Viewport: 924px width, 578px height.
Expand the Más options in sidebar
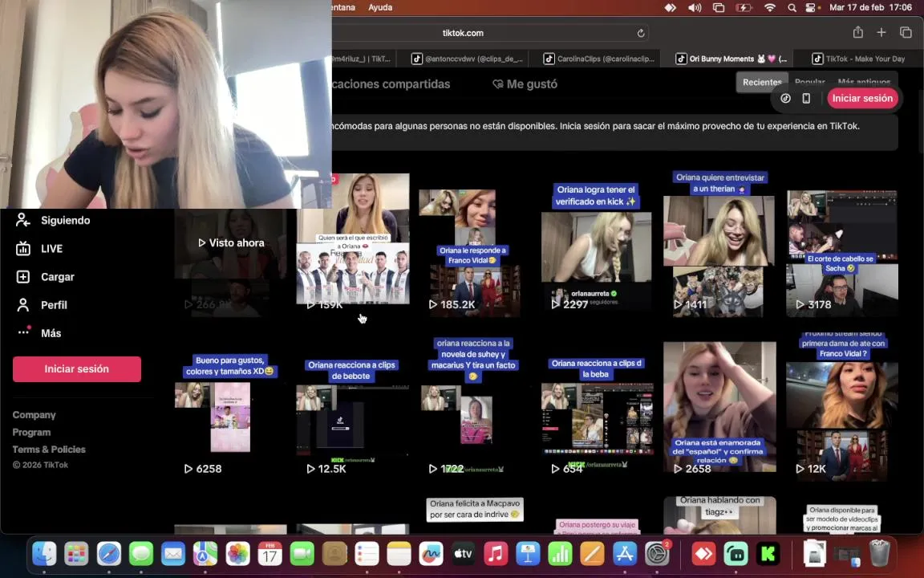23,332
